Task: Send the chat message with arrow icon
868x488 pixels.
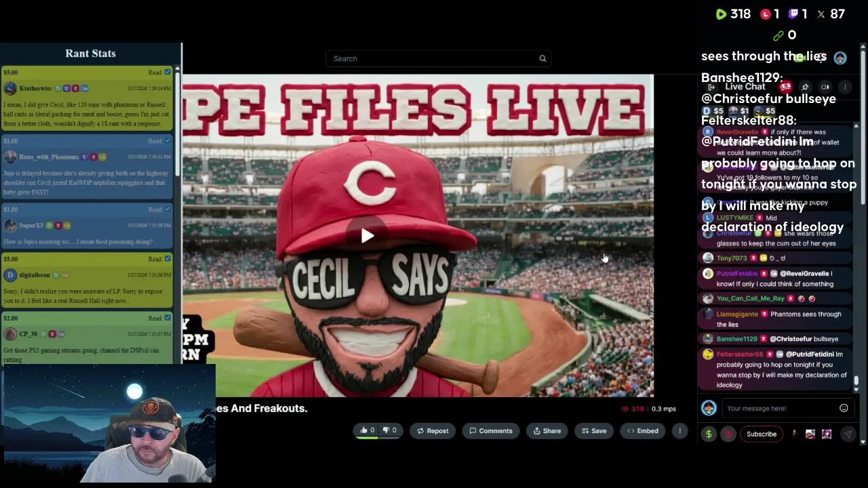Action: (x=848, y=434)
